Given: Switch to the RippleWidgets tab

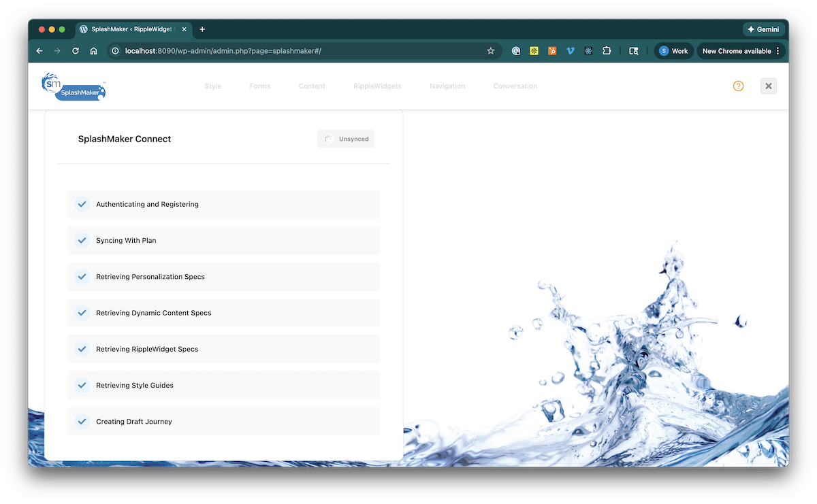Looking at the screenshot, I should tap(377, 86).
